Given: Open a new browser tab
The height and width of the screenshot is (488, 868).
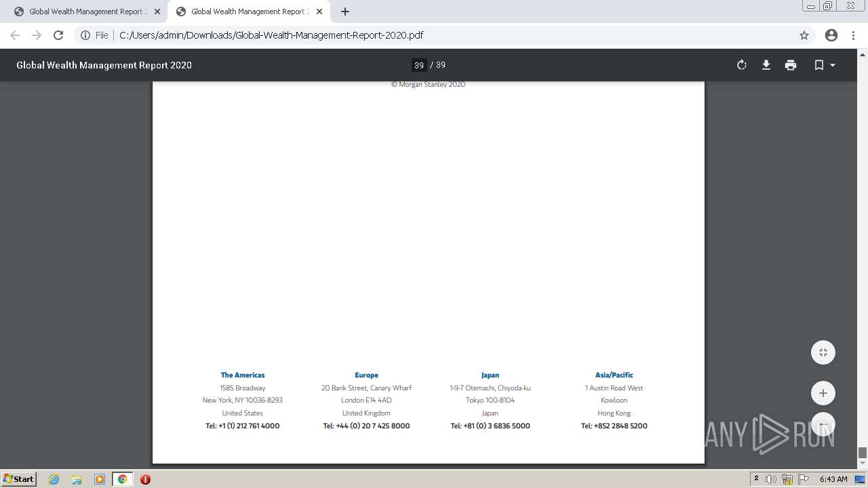Looking at the screenshot, I should point(345,12).
